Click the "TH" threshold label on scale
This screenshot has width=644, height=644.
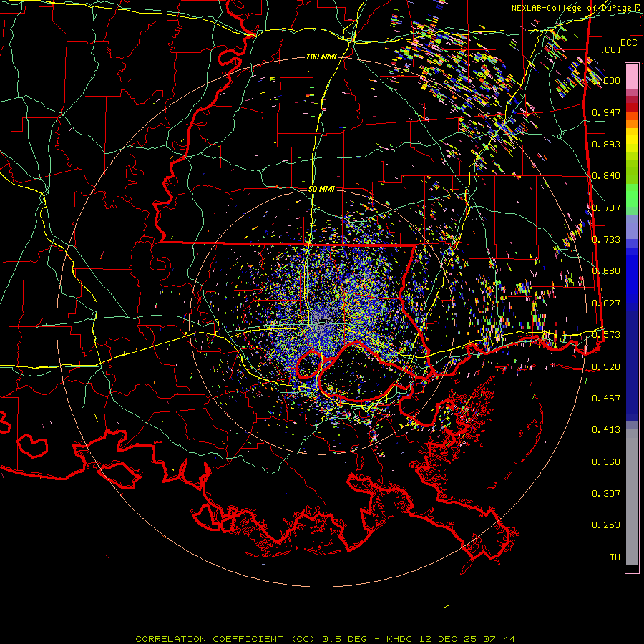pos(615,557)
